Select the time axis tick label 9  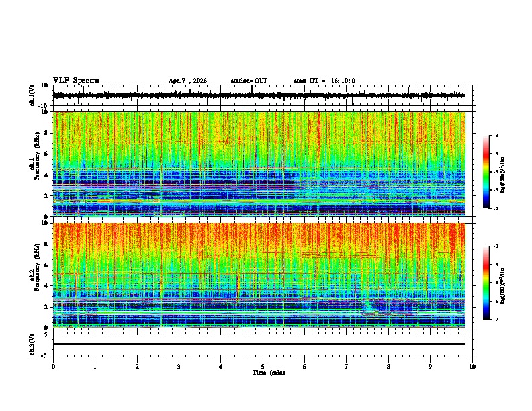tap(430, 367)
